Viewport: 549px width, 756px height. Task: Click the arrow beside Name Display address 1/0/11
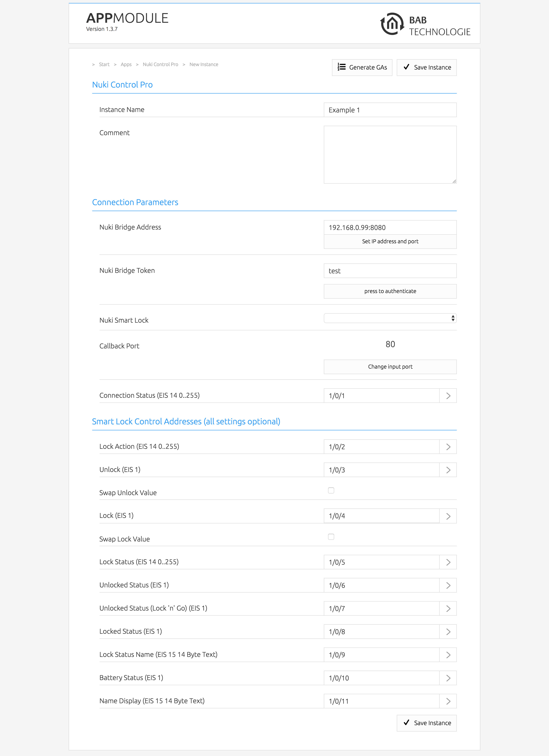pos(448,701)
